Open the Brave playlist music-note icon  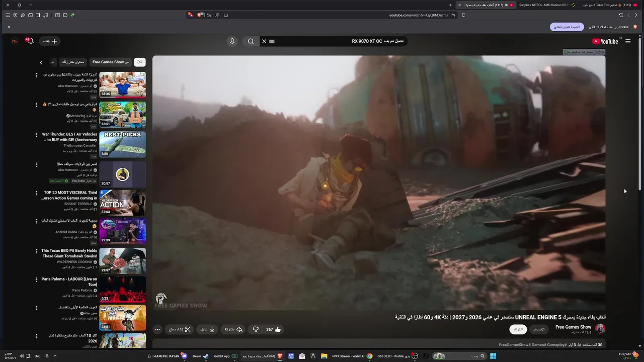pyautogui.click(x=45, y=15)
